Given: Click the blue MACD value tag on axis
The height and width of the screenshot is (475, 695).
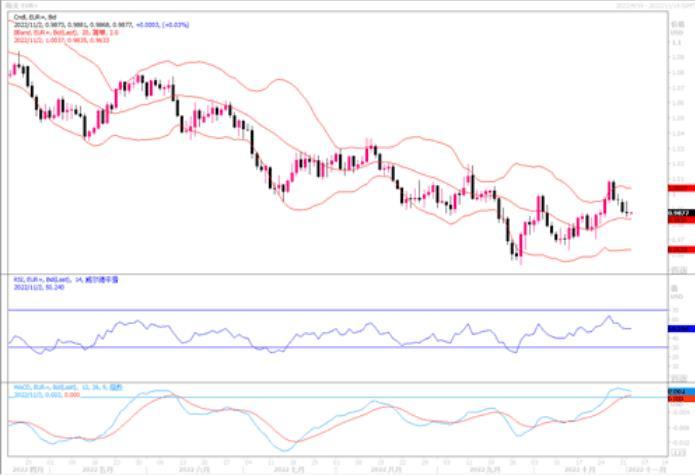Looking at the screenshot, I should point(680,389).
